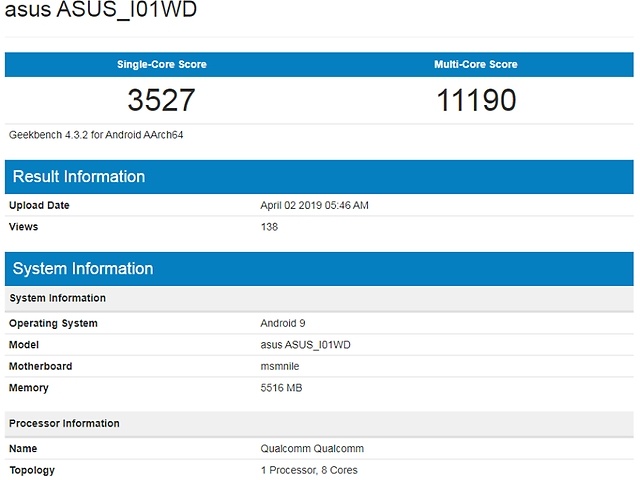Click the memory value 5516 MB

point(281,388)
